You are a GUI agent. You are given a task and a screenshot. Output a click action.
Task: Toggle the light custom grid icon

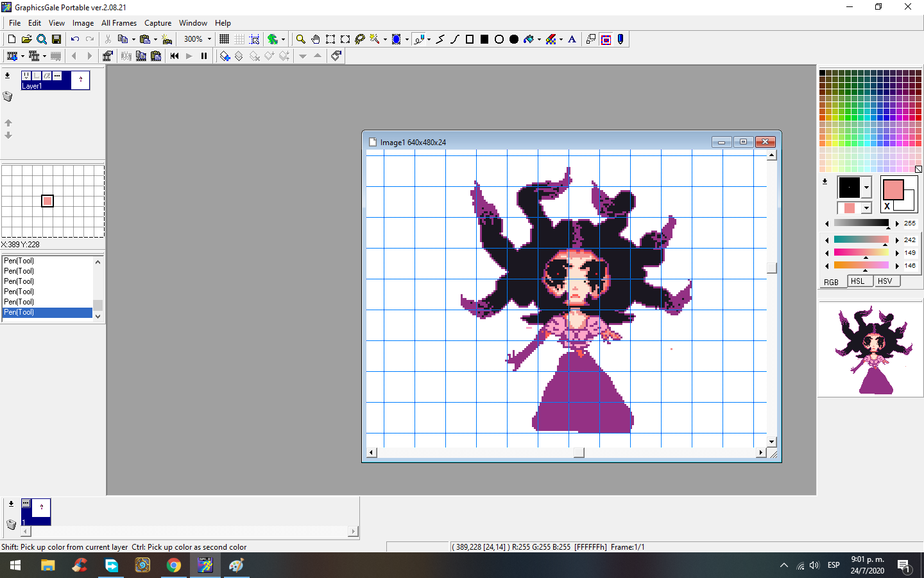(239, 39)
